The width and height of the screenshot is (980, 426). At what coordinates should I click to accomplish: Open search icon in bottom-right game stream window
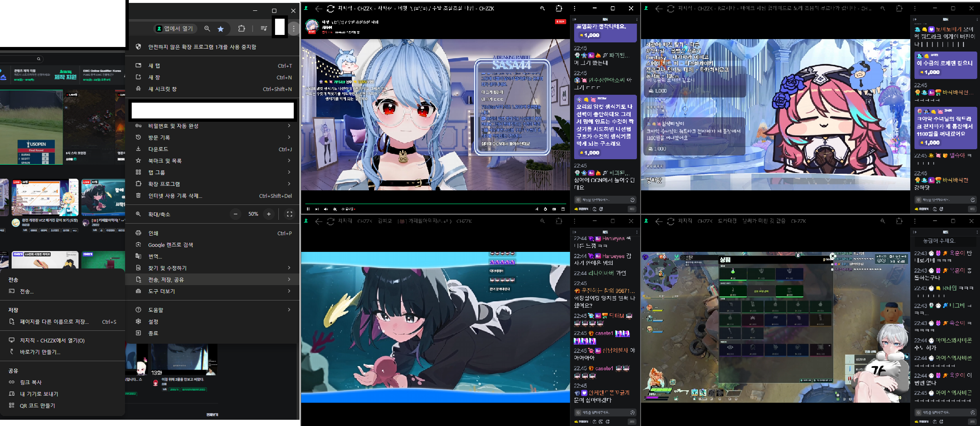[883, 221]
